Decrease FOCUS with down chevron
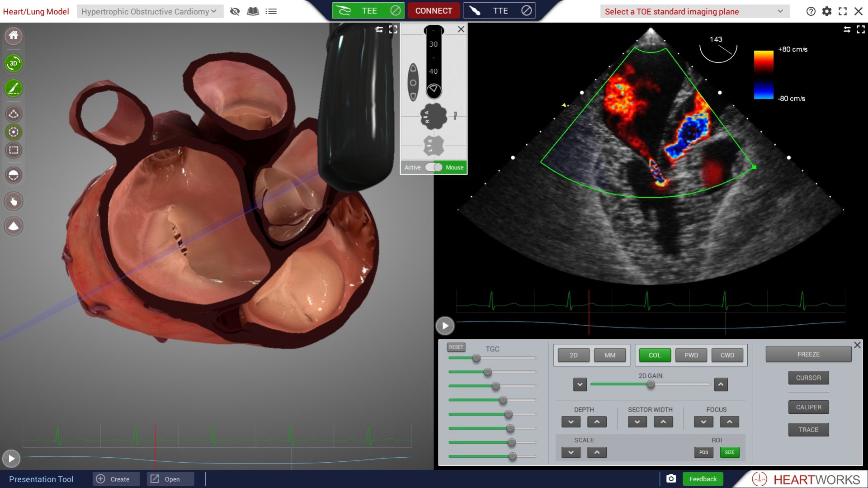Image resolution: width=868 pixels, height=488 pixels. click(x=703, y=422)
